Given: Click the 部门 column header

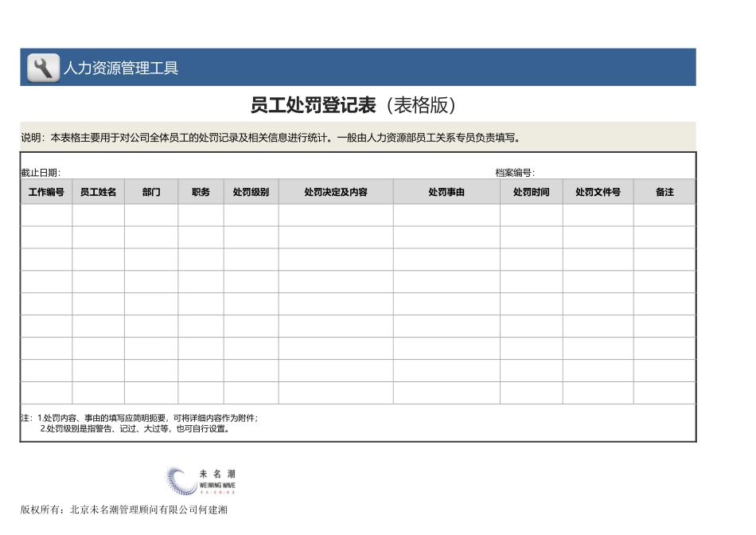Looking at the screenshot, I should pos(151,191).
